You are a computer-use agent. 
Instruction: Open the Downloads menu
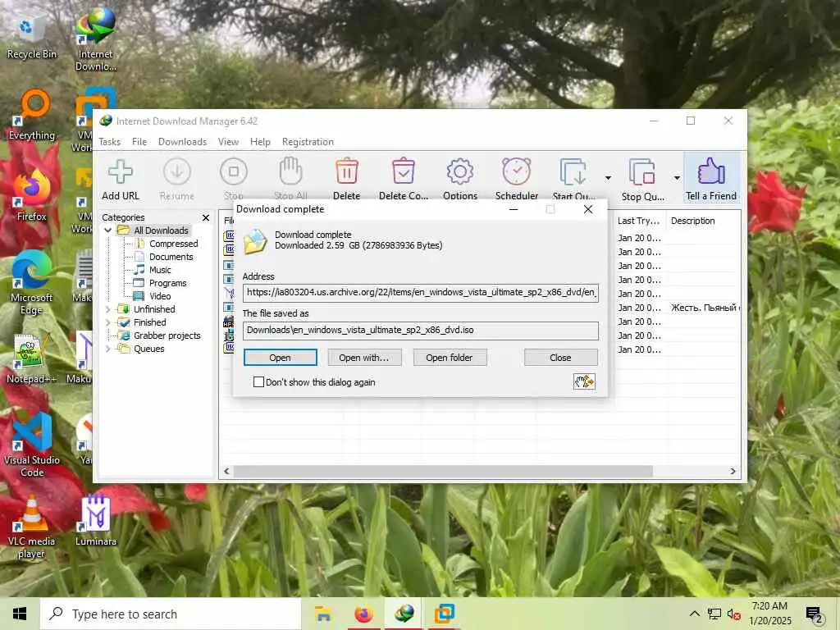[x=182, y=141]
